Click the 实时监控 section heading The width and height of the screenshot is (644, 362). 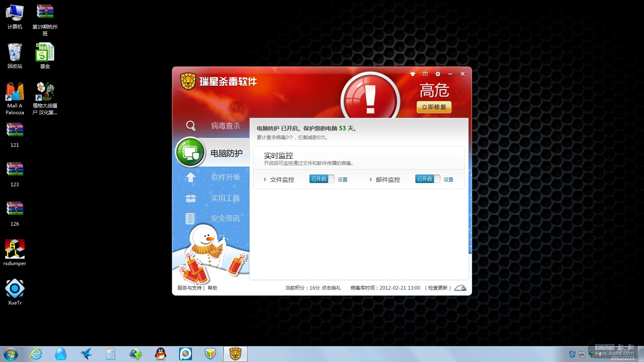279,155
